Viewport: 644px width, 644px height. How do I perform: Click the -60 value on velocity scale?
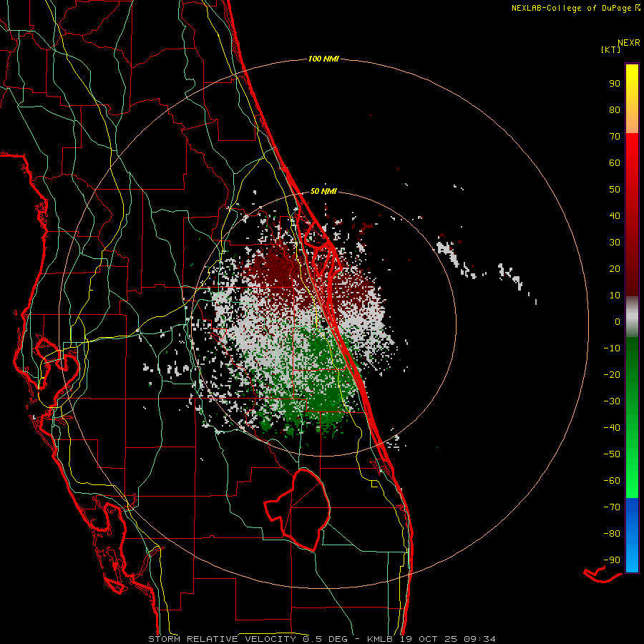[612, 481]
